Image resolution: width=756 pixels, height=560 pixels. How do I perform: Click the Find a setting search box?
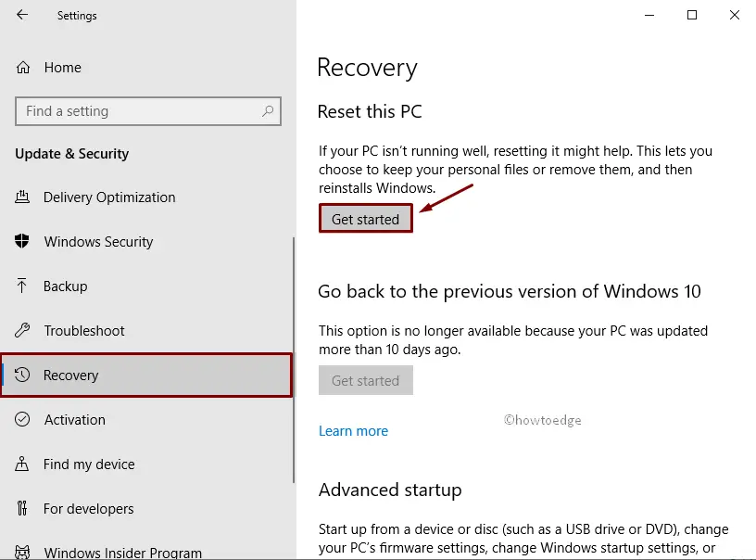click(x=147, y=110)
